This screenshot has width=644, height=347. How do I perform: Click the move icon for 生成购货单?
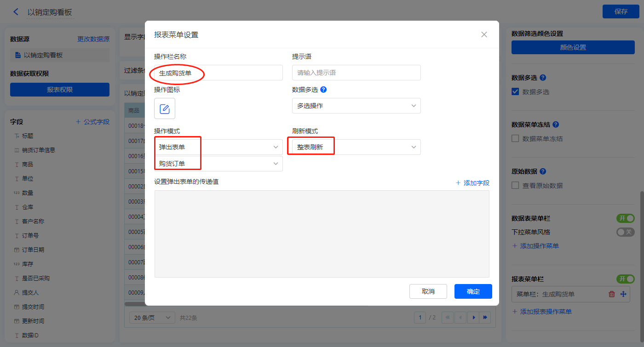(623, 294)
